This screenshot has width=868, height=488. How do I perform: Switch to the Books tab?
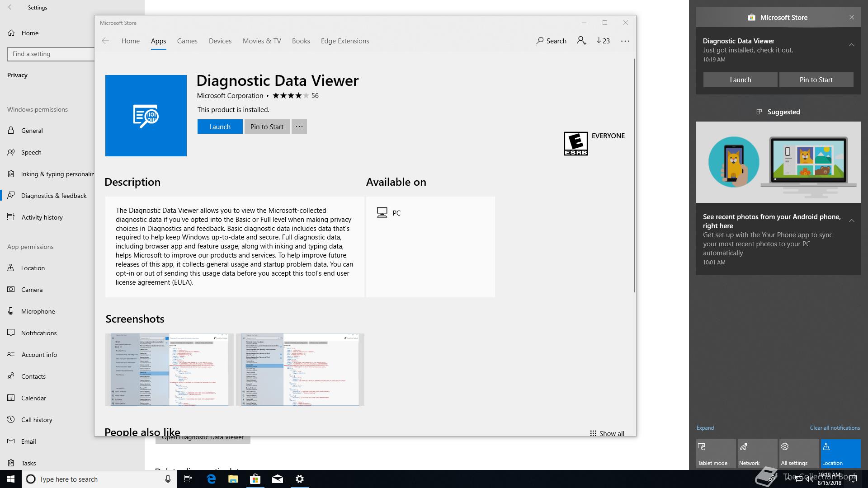pyautogui.click(x=301, y=41)
